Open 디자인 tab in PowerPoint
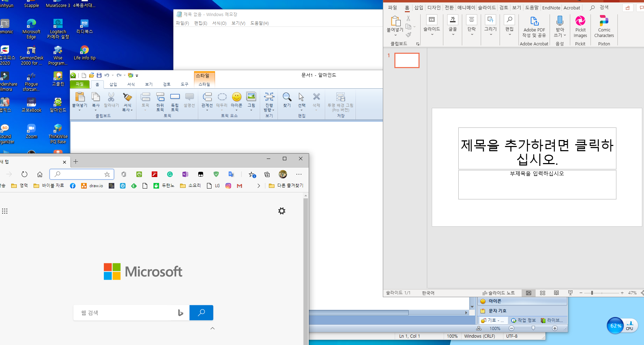This screenshot has height=345, width=644. pyautogui.click(x=434, y=8)
